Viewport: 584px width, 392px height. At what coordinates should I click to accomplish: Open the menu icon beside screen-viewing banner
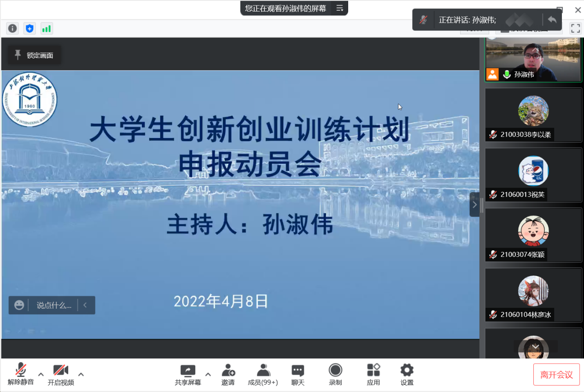click(x=339, y=8)
